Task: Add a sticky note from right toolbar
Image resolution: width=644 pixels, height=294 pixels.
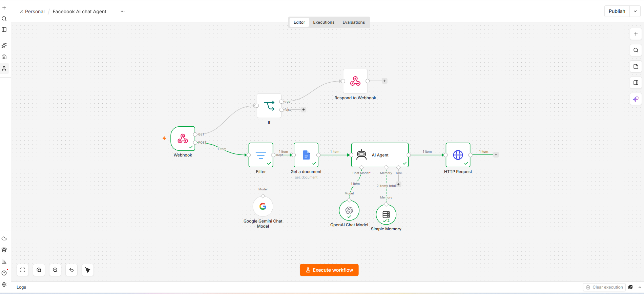Action: pos(636,66)
